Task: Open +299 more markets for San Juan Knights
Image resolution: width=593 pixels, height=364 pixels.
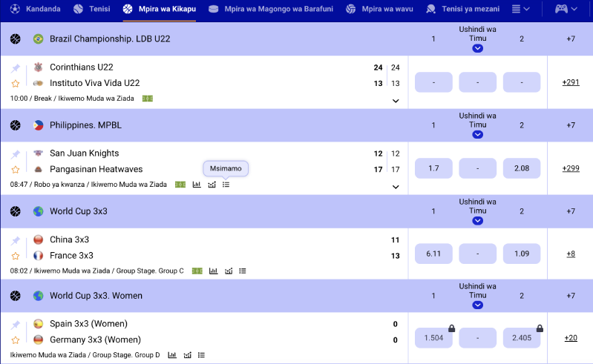Action: (x=571, y=168)
